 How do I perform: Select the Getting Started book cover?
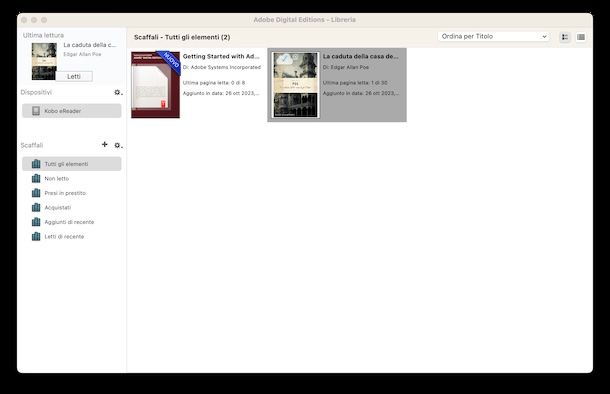click(x=156, y=84)
